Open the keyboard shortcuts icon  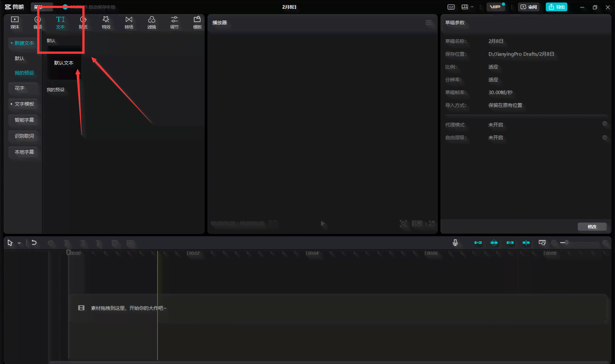[x=451, y=7]
